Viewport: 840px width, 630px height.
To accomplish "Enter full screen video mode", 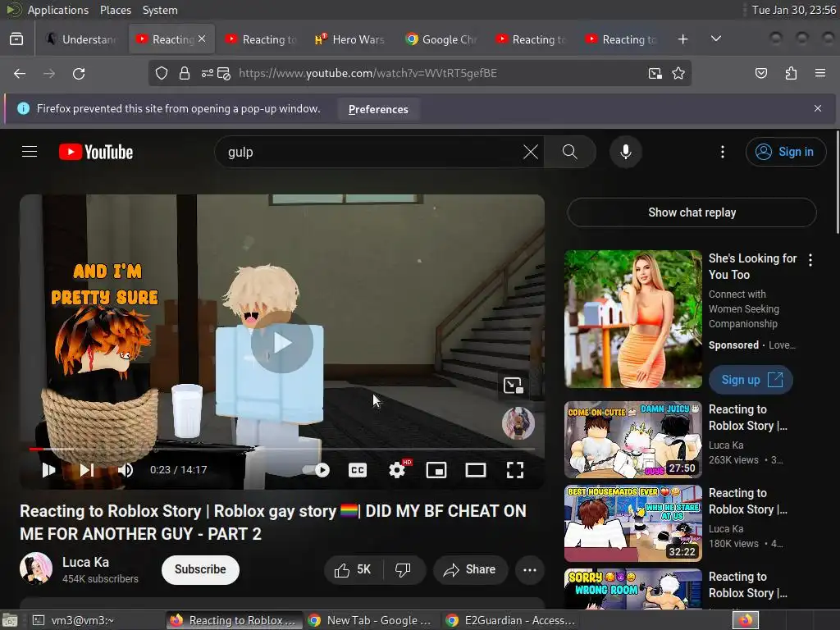I will 515,470.
